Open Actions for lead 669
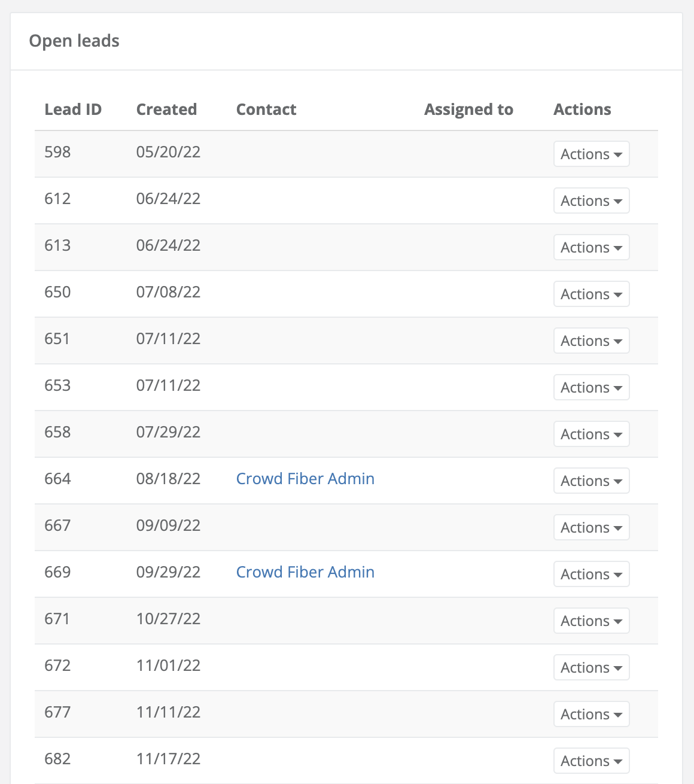This screenshot has height=784, width=694. pyautogui.click(x=591, y=574)
